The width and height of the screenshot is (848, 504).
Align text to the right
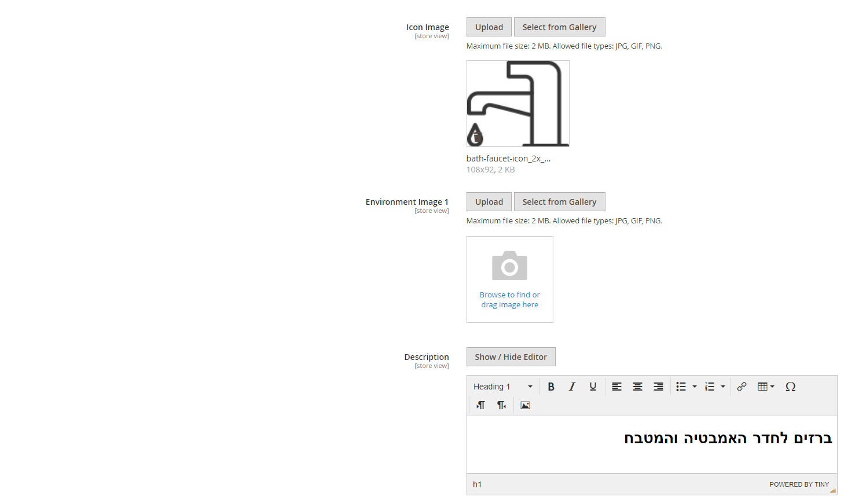point(658,387)
